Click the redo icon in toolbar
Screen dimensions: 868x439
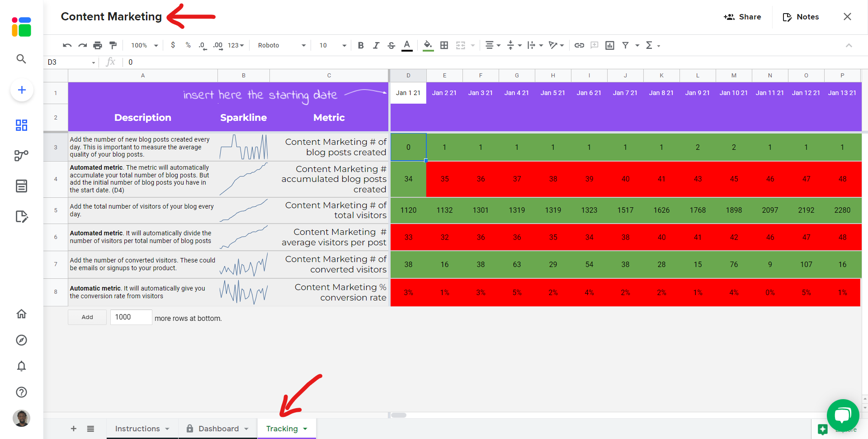coord(82,45)
